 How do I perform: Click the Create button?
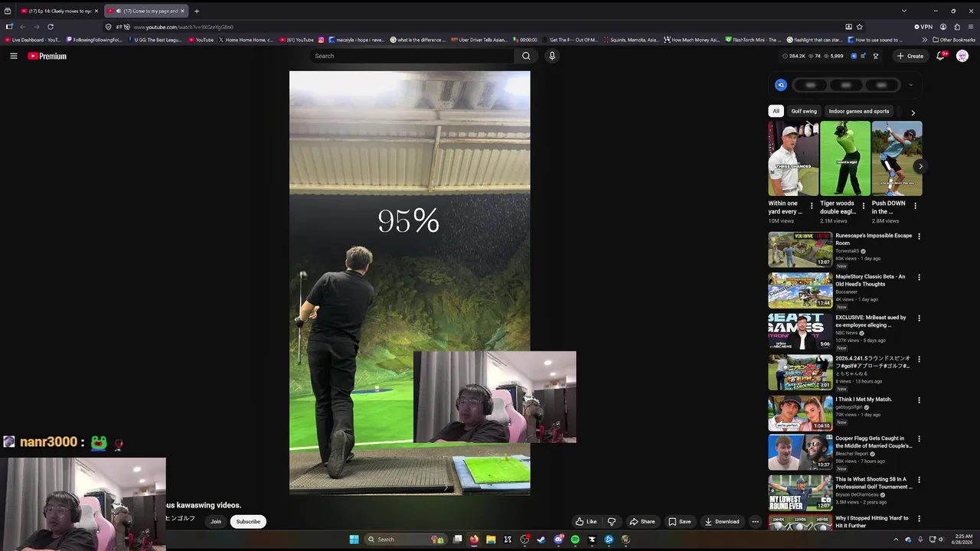[x=910, y=56]
